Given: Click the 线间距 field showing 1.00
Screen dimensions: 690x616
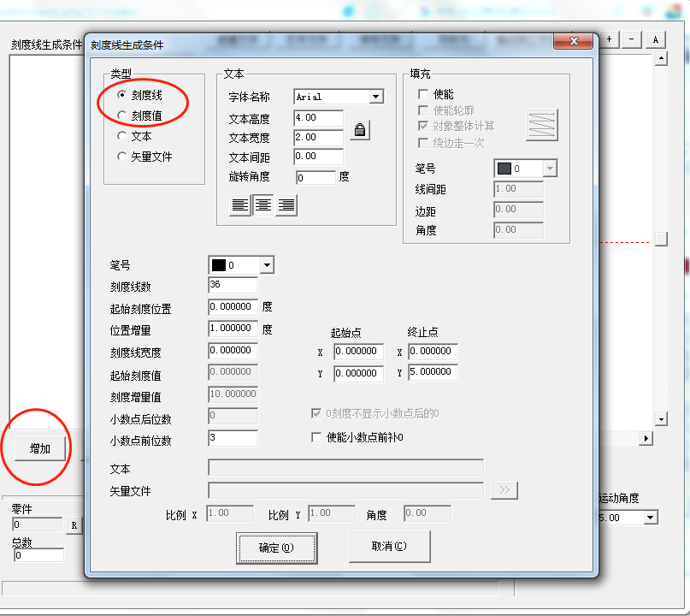Looking at the screenshot, I should click(518, 189).
